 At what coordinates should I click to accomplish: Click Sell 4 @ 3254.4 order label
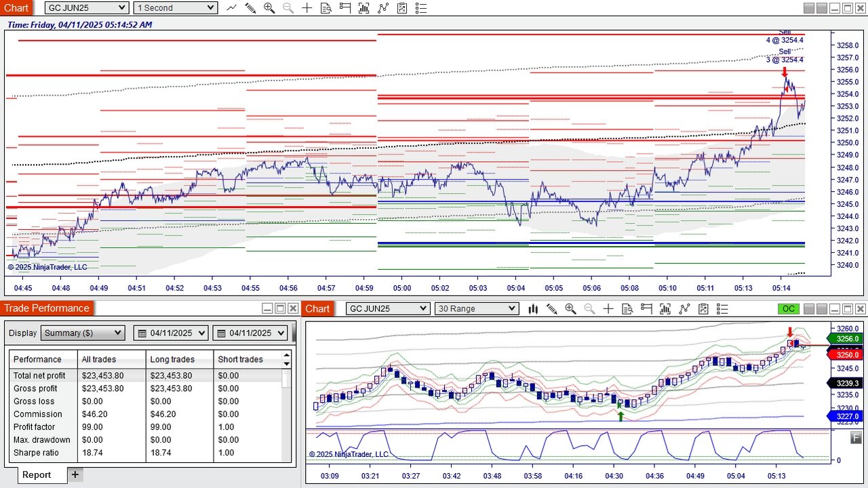785,37
